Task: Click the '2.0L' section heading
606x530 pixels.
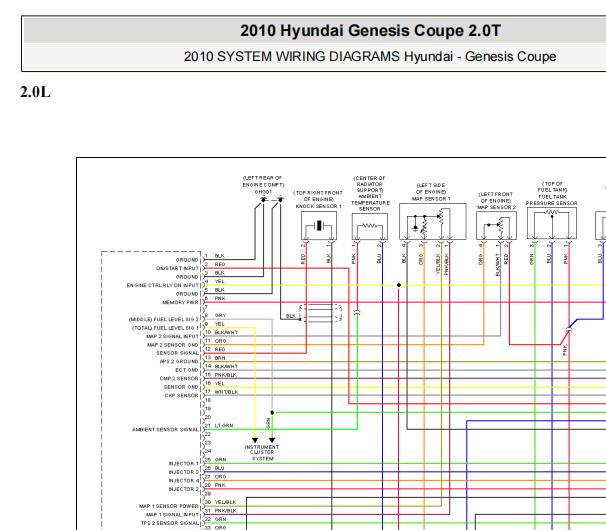Action: pos(35,92)
